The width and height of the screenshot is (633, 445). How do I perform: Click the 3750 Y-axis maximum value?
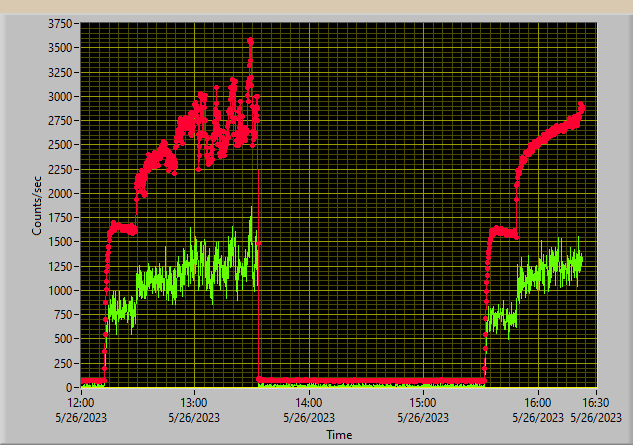60,24
